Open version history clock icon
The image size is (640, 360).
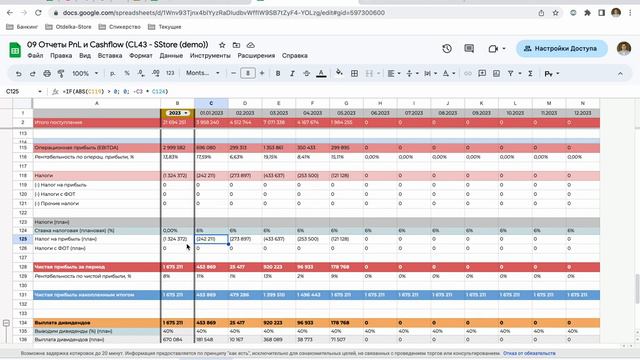pyautogui.click(x=447, y=49)
